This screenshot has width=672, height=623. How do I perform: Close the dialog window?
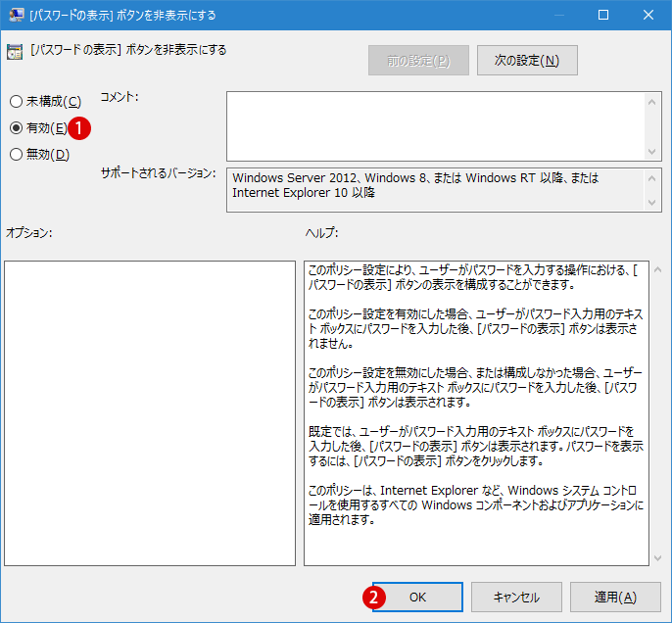(648, 15)
